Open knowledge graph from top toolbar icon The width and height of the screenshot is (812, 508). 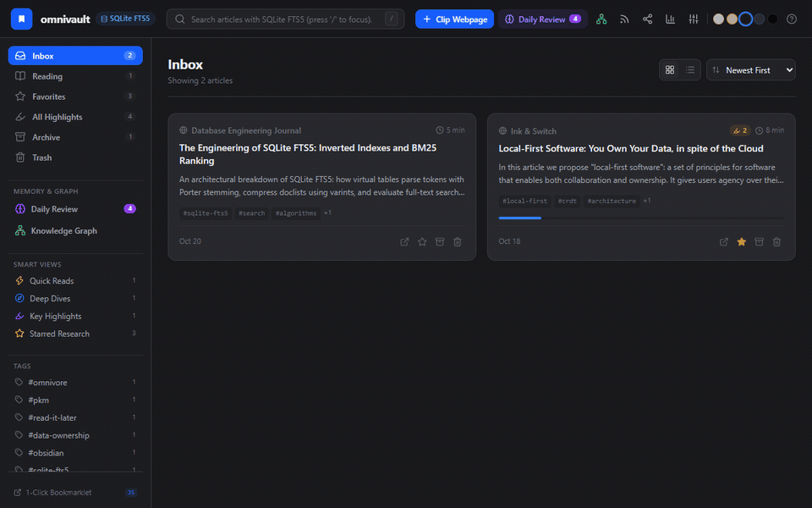pyautogui.click(x=601, y=19)
